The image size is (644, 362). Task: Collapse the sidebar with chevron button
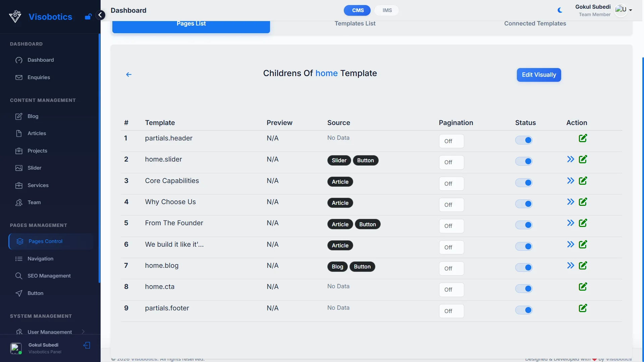pos(100,15)
